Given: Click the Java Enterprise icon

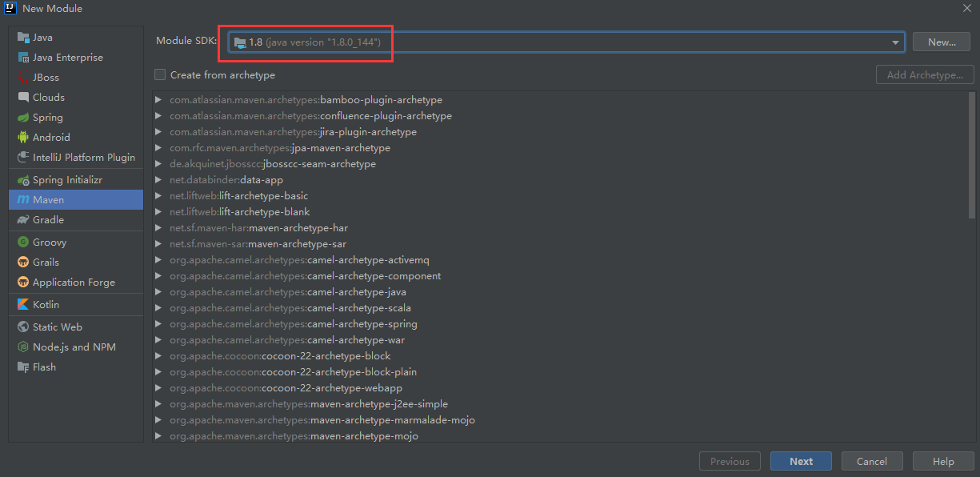Looking at the screenshot, I should click(x=23, y=58).
